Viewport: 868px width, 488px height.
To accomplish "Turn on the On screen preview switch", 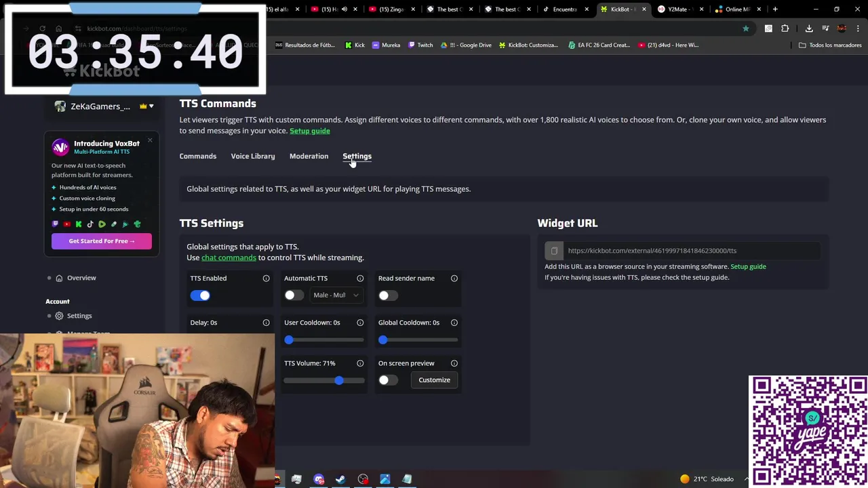I will click(x=388, y=380).
